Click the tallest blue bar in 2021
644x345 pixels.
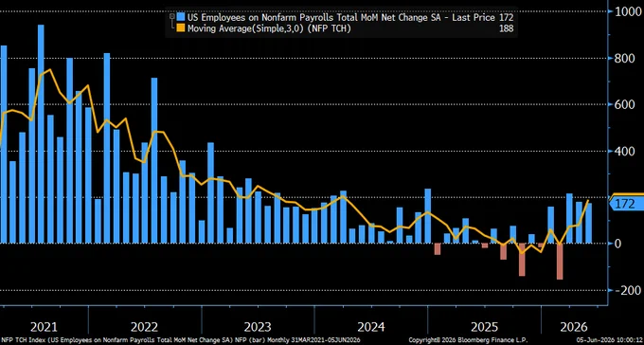tap(41, 134)
